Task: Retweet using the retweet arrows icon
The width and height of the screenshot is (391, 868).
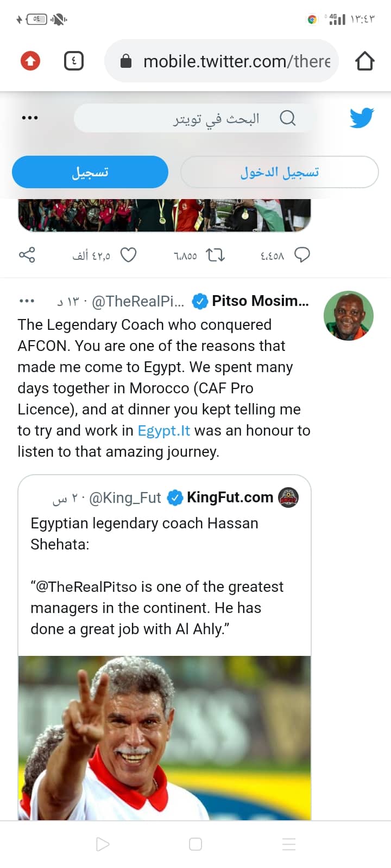Action: (216, 255)
